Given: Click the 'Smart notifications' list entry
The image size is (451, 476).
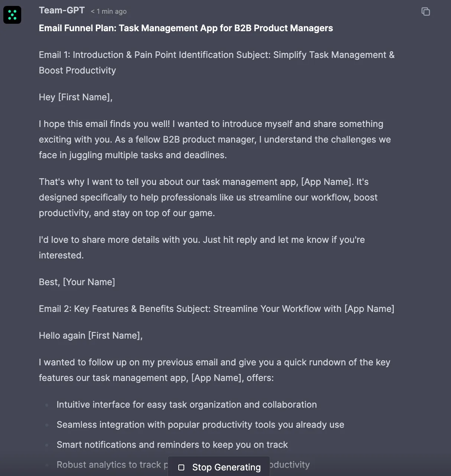Looking at the screenshot, I should 172,444.
